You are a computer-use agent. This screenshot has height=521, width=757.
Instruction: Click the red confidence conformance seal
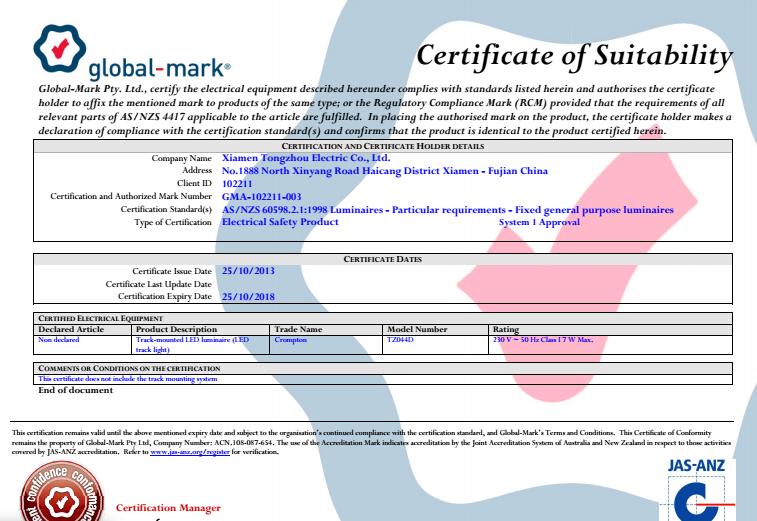(x=62, y=491)
